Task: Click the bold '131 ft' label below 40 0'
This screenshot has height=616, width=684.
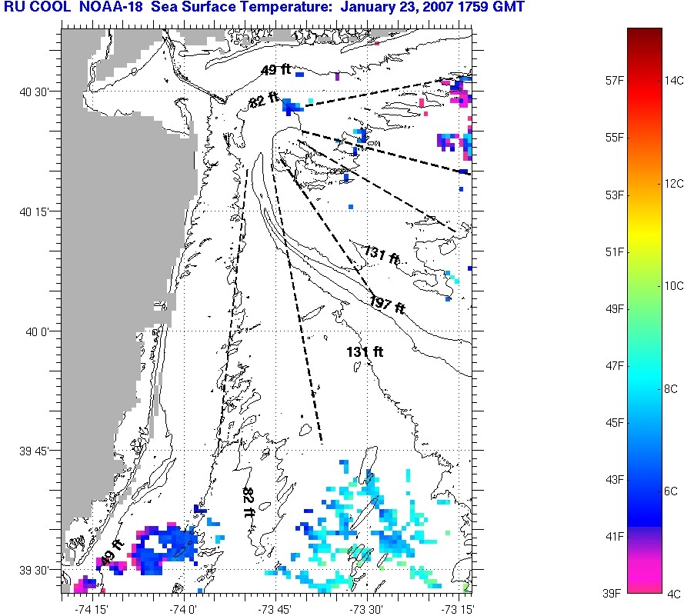Action: 365,351
